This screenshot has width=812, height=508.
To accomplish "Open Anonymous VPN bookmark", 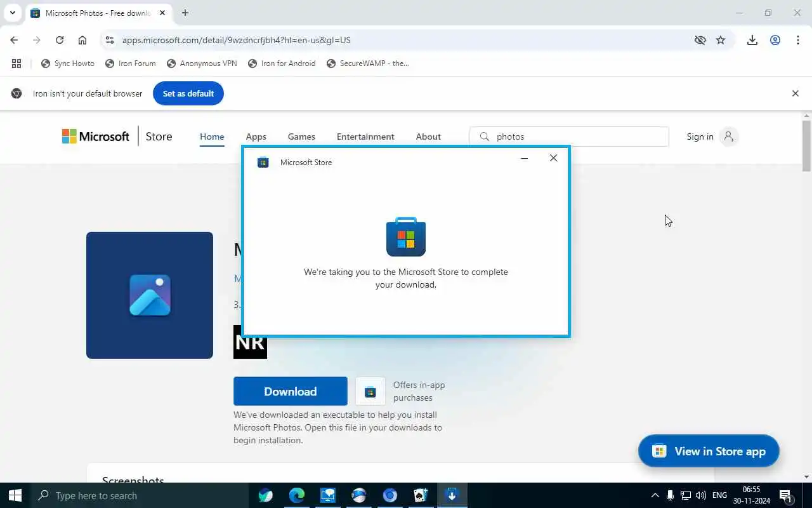I will [202, 63].
